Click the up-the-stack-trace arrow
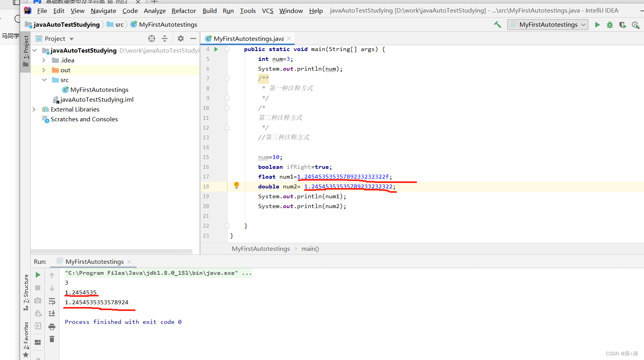 (52, 276)
